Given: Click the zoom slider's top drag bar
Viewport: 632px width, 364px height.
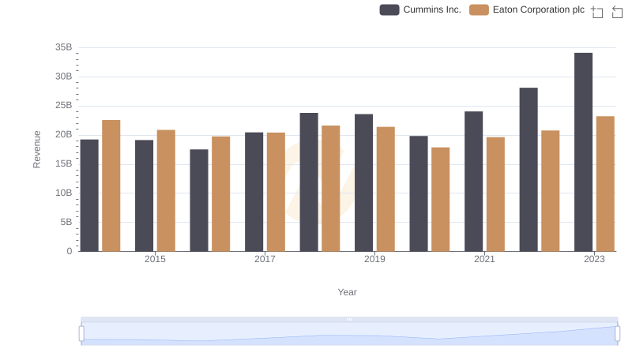Looking at the screenshot, I should 349,319.
